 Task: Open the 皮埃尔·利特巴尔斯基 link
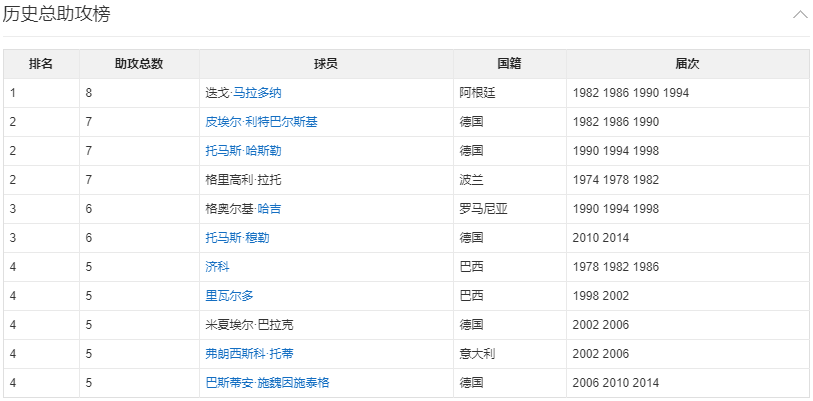coord(261,122)
